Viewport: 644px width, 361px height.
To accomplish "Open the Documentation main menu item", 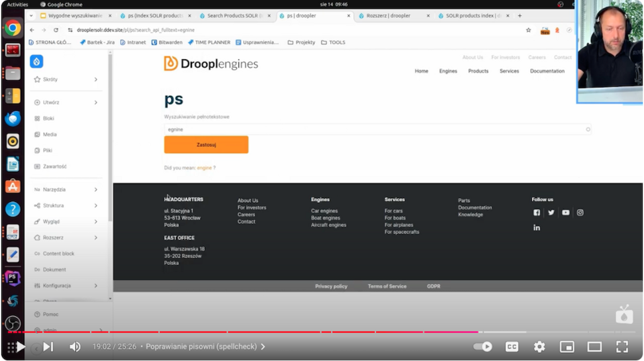I will coord(547,71).
